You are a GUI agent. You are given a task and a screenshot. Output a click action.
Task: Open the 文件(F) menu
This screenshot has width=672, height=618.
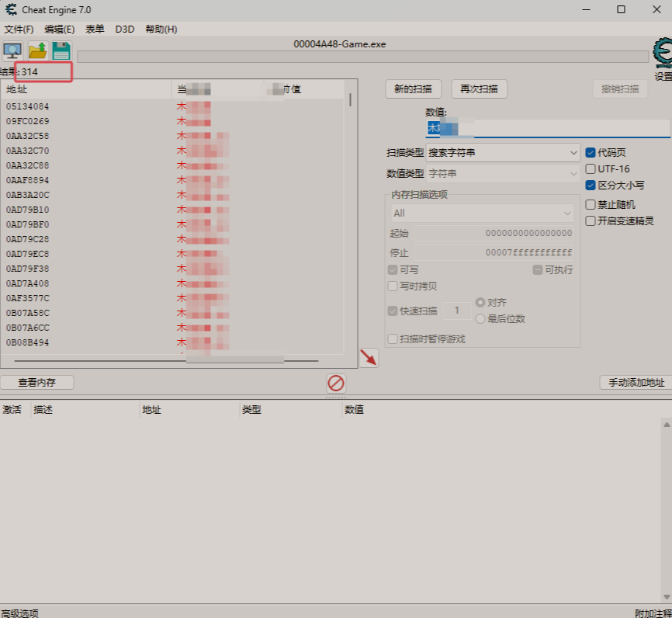click(x=19, y=30)
